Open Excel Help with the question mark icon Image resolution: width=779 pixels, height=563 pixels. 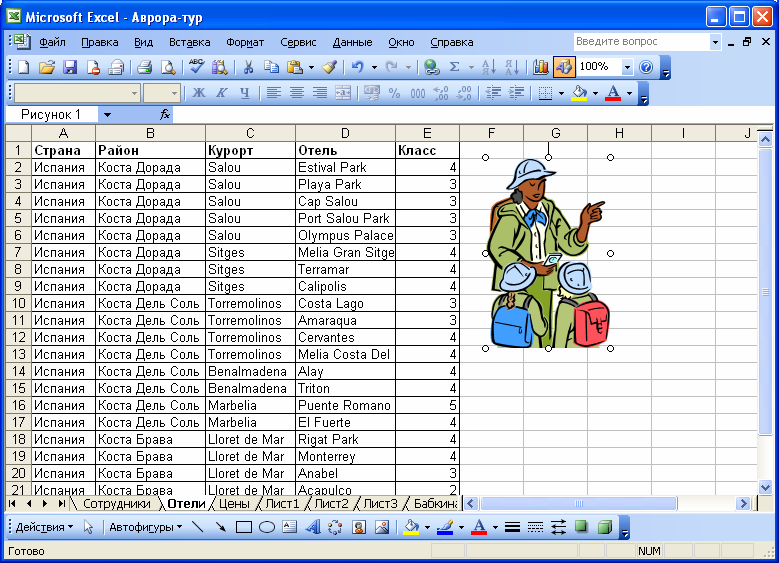tap(646, 67)
